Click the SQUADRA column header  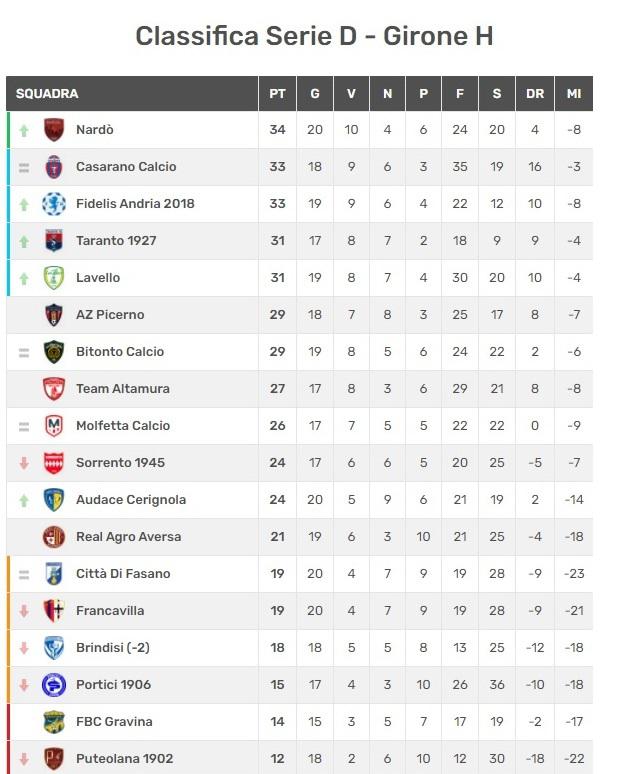[47, 94]
